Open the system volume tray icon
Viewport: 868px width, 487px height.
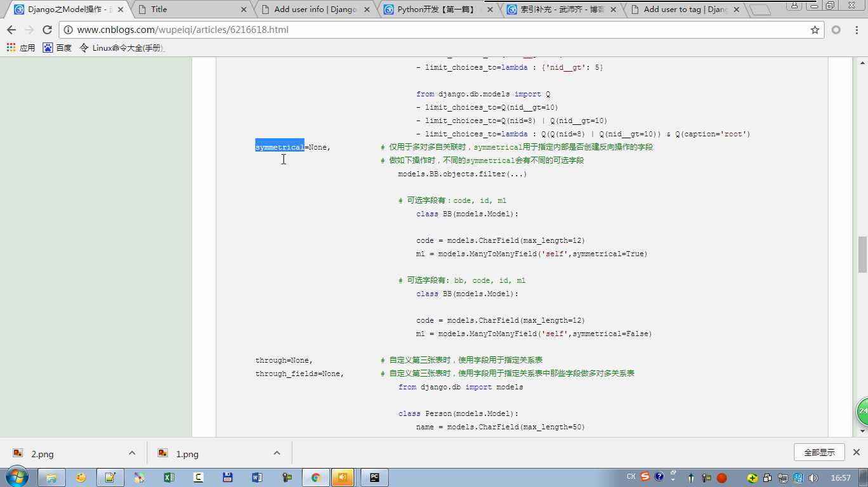point(814,478)
